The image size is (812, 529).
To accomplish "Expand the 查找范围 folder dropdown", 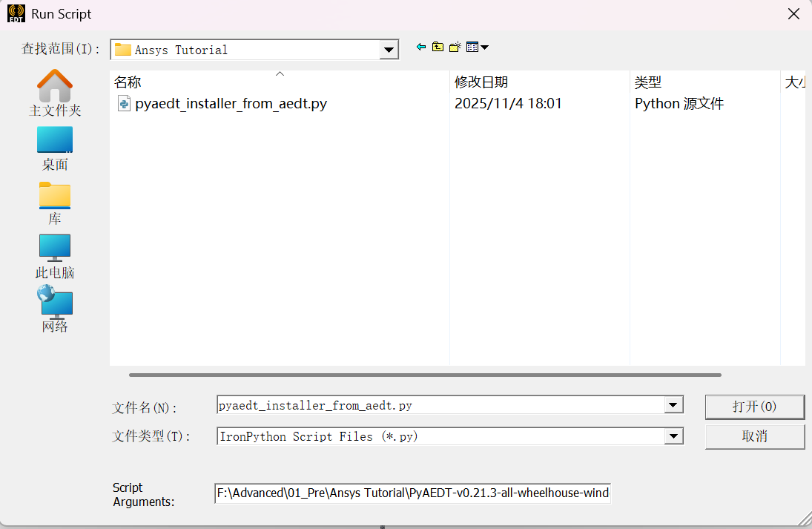I will pos(389,50).
